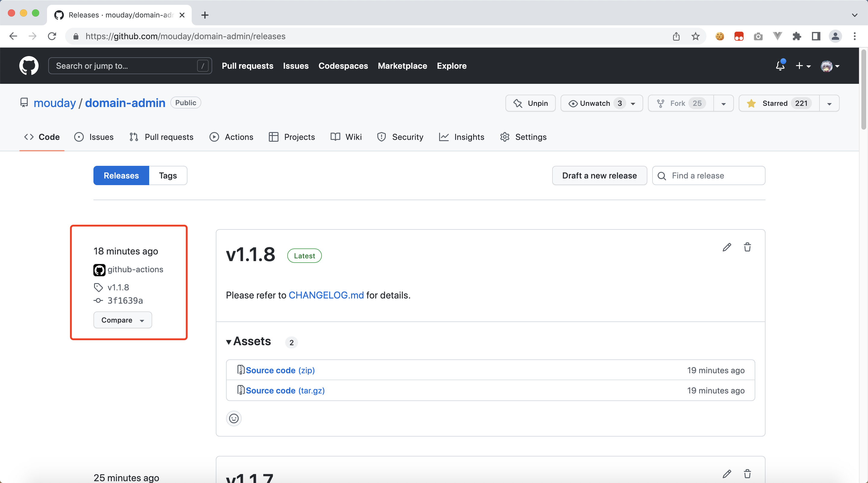The height and width of the screenshot is (483, 868).
Task: Open the Chrome profile icon
Action: coord(835,36)
